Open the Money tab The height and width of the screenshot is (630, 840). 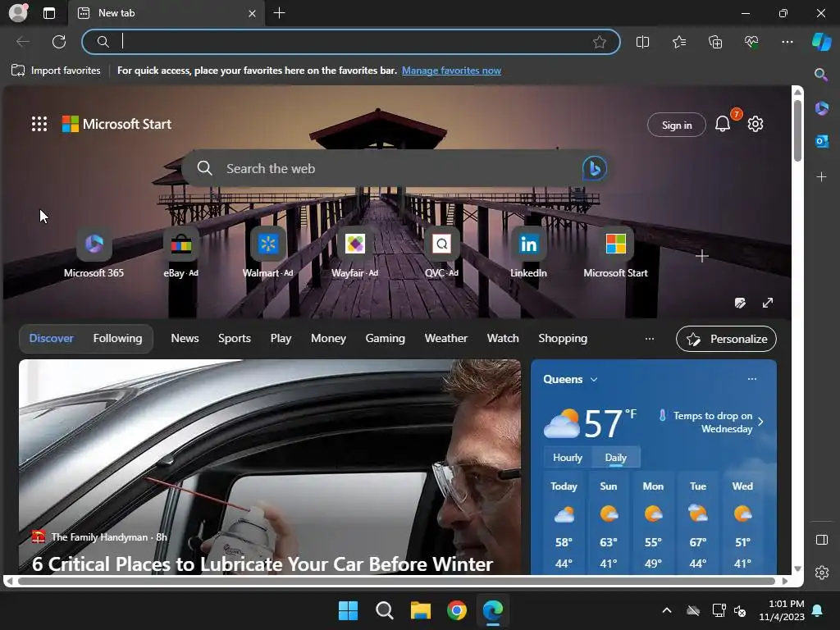(328, 338)
